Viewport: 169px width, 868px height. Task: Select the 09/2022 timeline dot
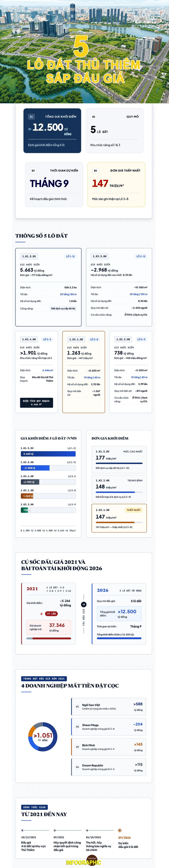click(x=55, y=830)
